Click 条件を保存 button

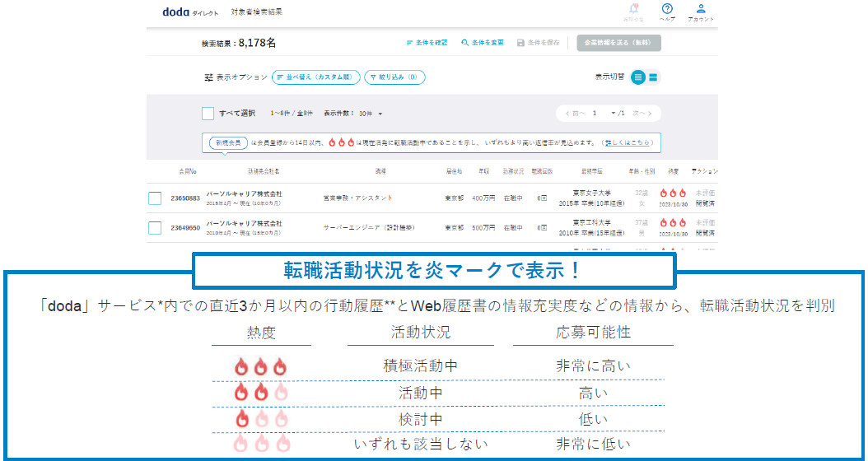pos(538,43)
